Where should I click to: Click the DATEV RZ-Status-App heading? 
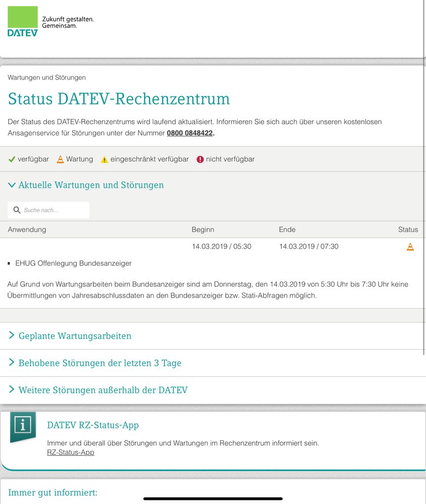93,425
